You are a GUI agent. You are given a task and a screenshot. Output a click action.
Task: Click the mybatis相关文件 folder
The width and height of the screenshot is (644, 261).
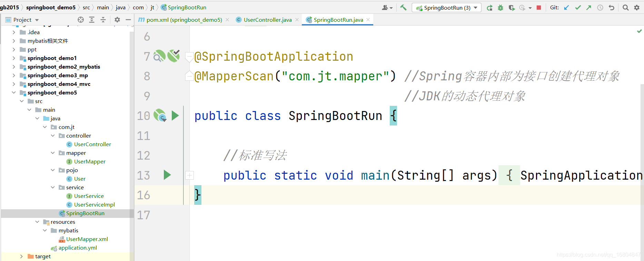tap(48, 41)
